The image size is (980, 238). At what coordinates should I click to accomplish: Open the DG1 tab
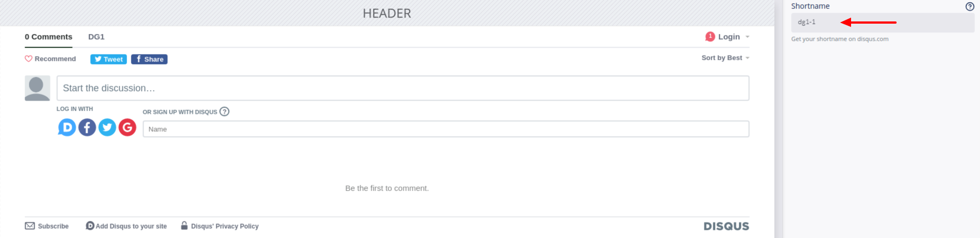96,37
